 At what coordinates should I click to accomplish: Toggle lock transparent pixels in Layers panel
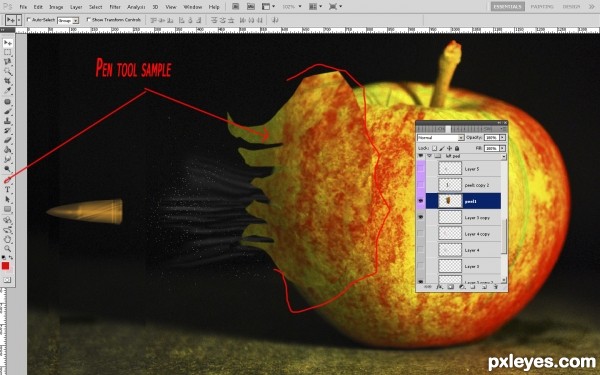434,148
